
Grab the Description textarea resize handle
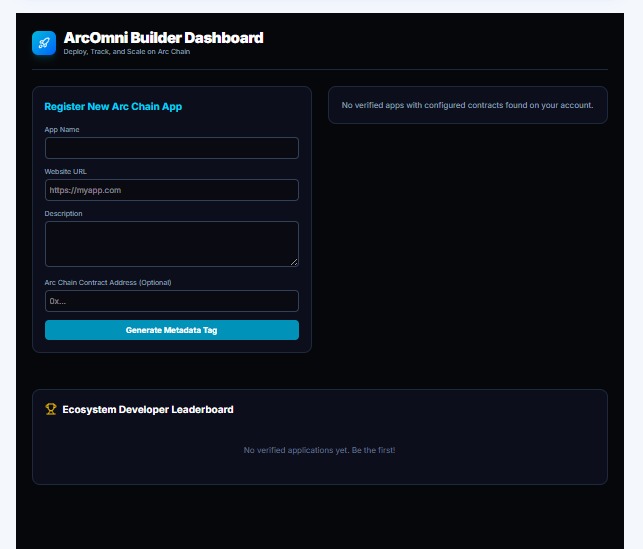pyautogui.click(x=294, y=262)
